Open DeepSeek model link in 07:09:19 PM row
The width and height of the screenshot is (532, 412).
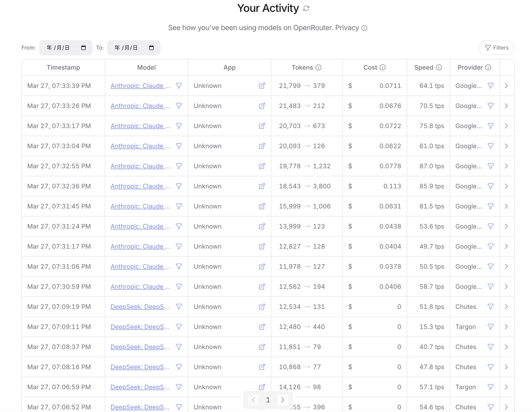pos(140,307)
